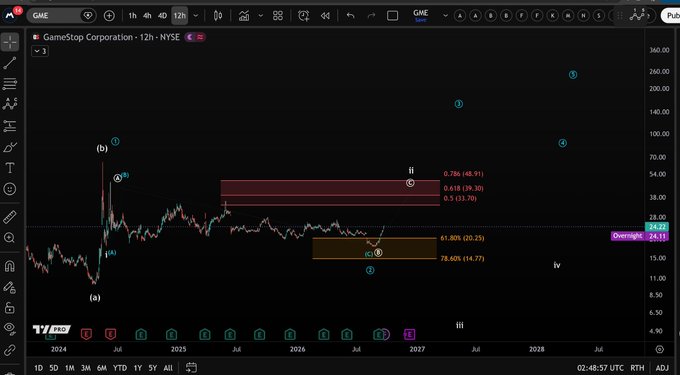The height and width of the screenshot is (375, 680).
Task: Set date range to 6M
Action: coord(102,368)
